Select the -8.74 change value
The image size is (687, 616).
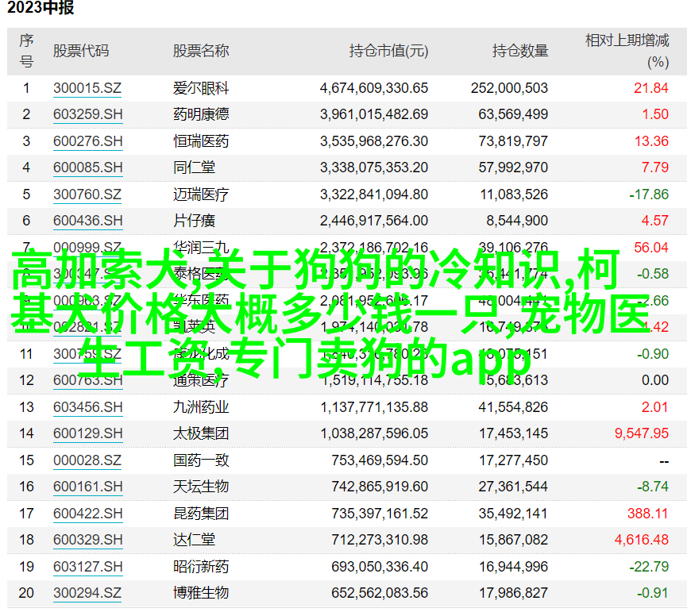(653, 487)
